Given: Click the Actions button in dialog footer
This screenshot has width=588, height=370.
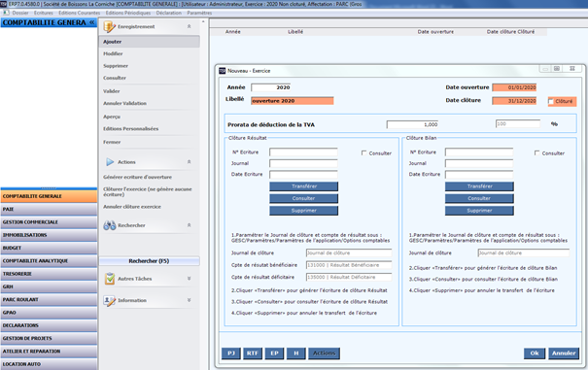Looking at the screenshot, I should tap(324, 353).
